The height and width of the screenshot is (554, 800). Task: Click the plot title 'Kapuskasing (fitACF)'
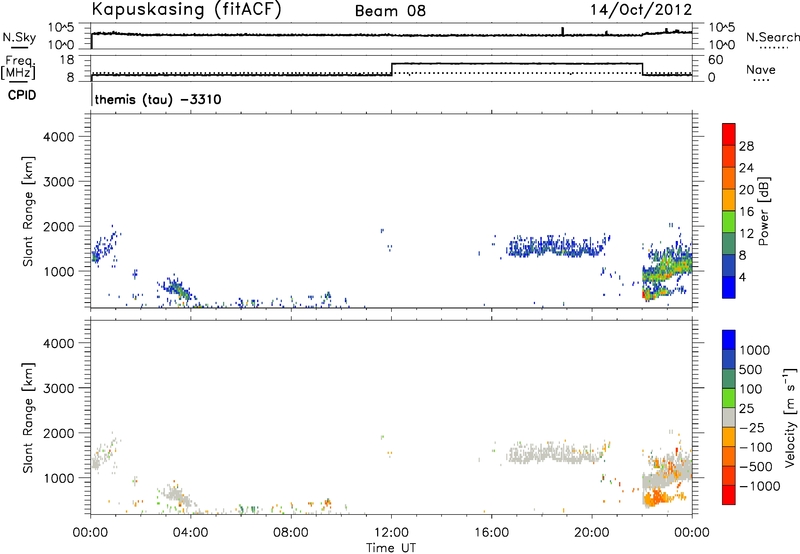187,9
